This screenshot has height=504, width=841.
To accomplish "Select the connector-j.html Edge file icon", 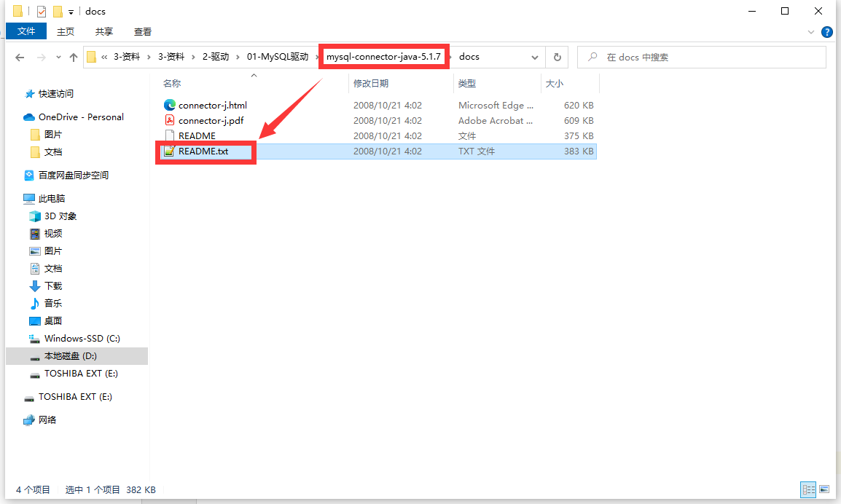I will click(x=170, y=105).
